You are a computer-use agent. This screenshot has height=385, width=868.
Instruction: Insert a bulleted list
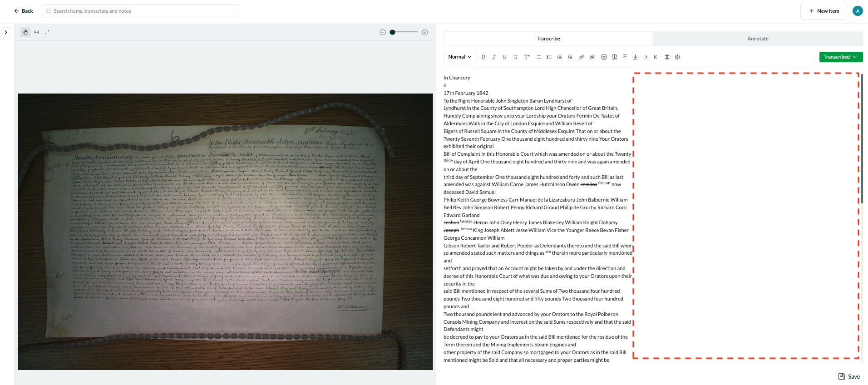tap(539, 57)
